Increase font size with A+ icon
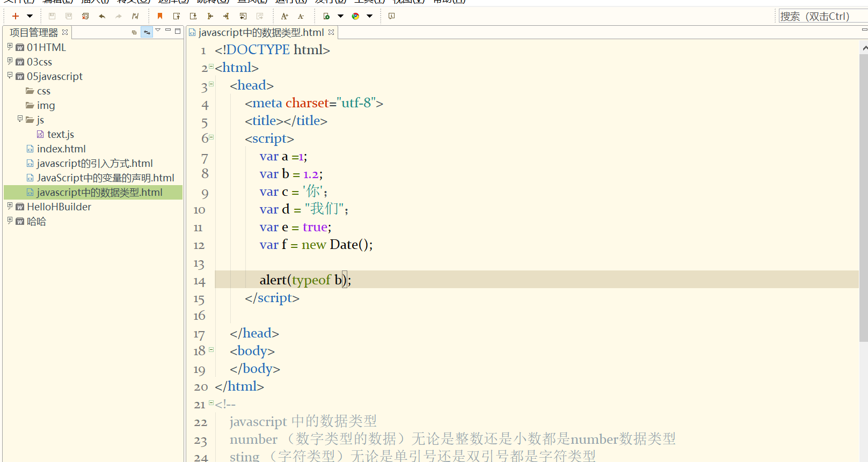The width and height of the screenshot is (868, 462). 285,16
